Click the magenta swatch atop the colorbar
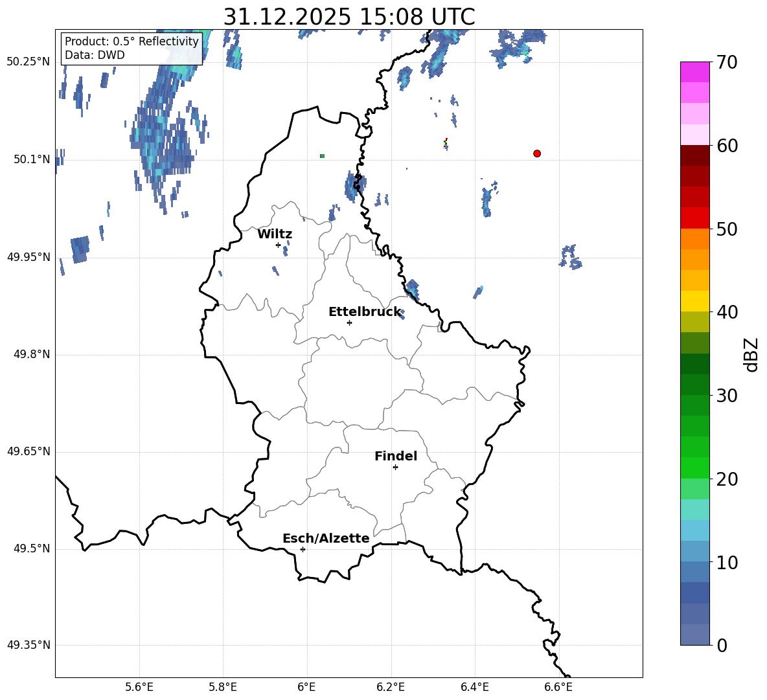The height and width of the screenshot is (700, 767). click(x=694, y=72)
